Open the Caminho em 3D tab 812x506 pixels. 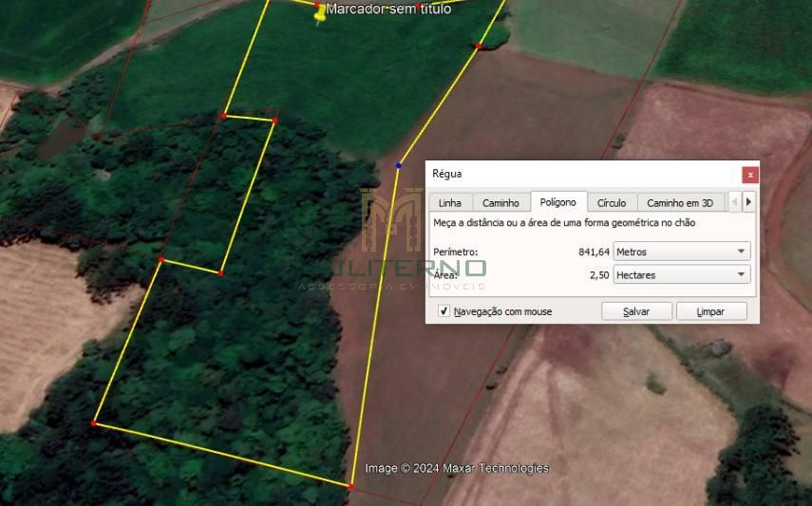pyautogui.click(x=680, y=203)
